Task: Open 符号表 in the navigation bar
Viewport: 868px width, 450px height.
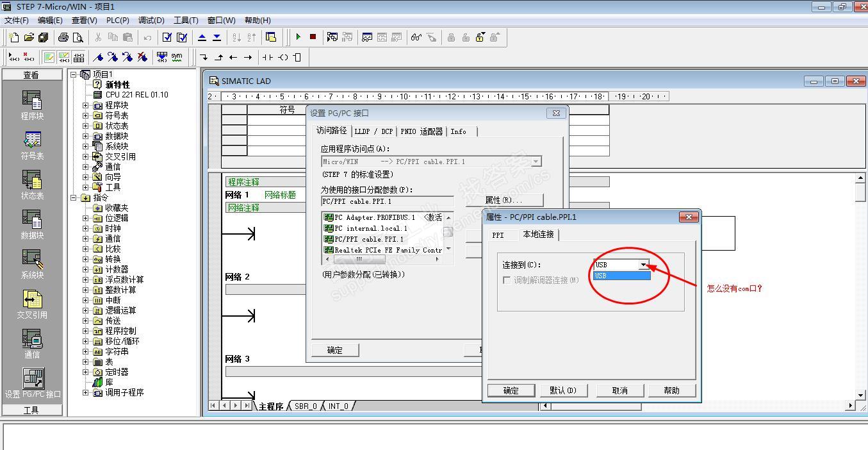Action: click(x=32, y=146)
